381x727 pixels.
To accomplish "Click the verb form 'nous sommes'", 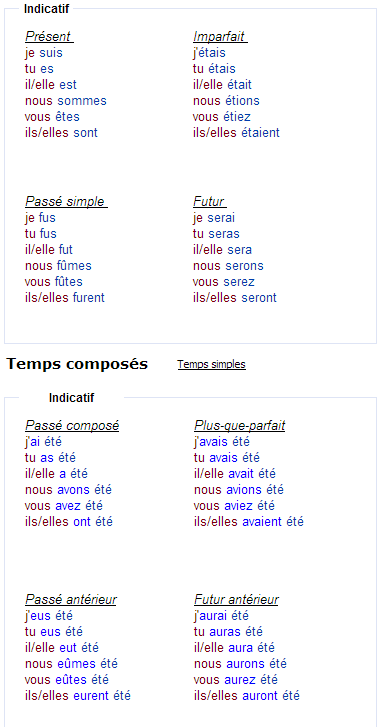I will click(x=66, y=101).
